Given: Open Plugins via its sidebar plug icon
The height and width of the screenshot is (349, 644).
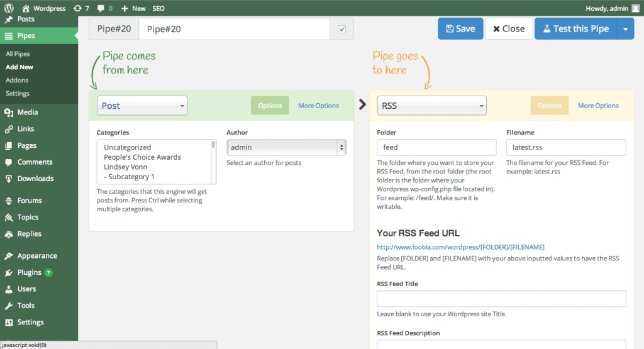Looking at the screenshot, I should [9, 273].
